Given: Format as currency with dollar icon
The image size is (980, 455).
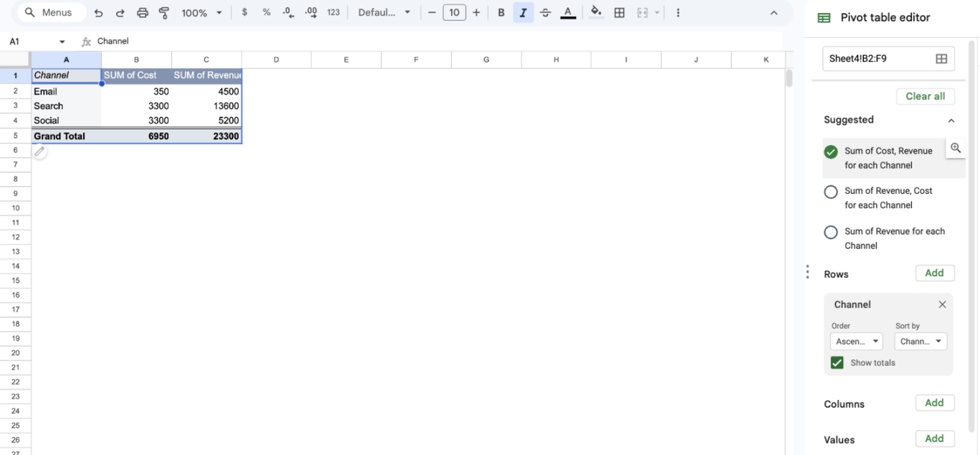Looking at the screenshot, I should click(x=245, y=13).
